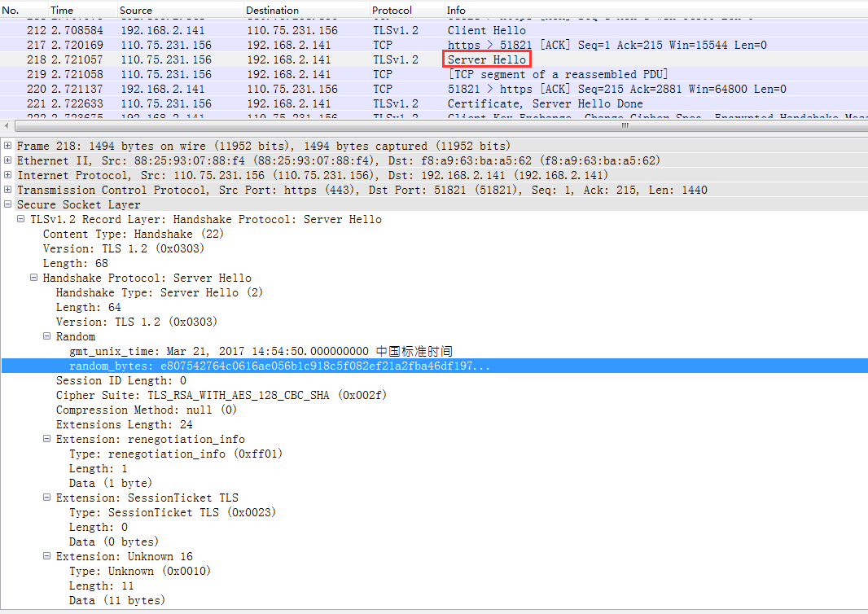Expand the Ethernet II details

click(x=8, y=160)
